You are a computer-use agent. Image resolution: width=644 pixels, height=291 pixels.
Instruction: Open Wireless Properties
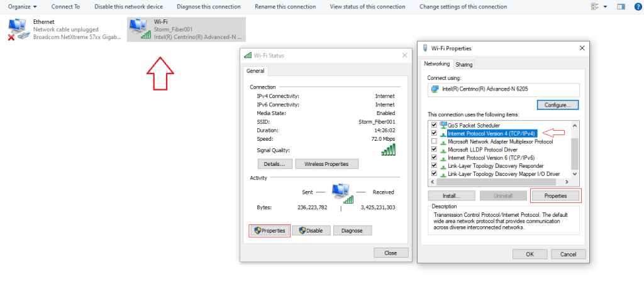point(326,164)
